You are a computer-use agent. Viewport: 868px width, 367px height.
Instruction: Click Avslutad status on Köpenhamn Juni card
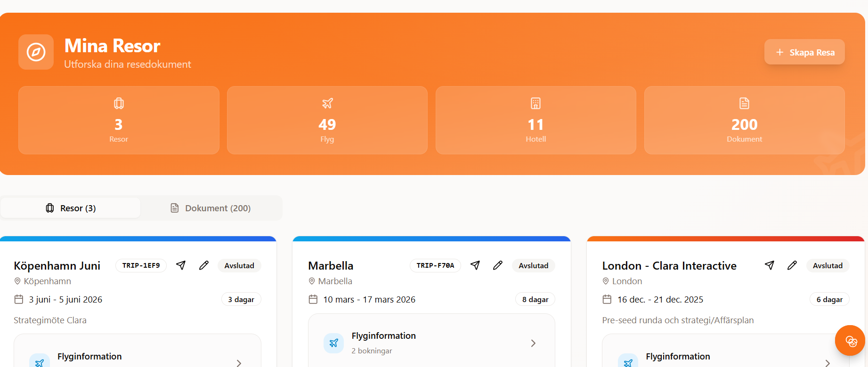click(239, 265)
